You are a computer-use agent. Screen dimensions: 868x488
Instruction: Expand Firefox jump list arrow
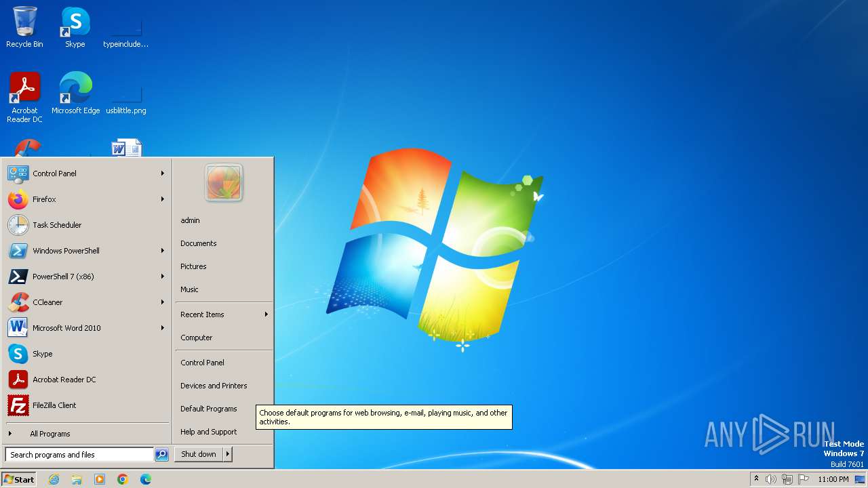163,199
